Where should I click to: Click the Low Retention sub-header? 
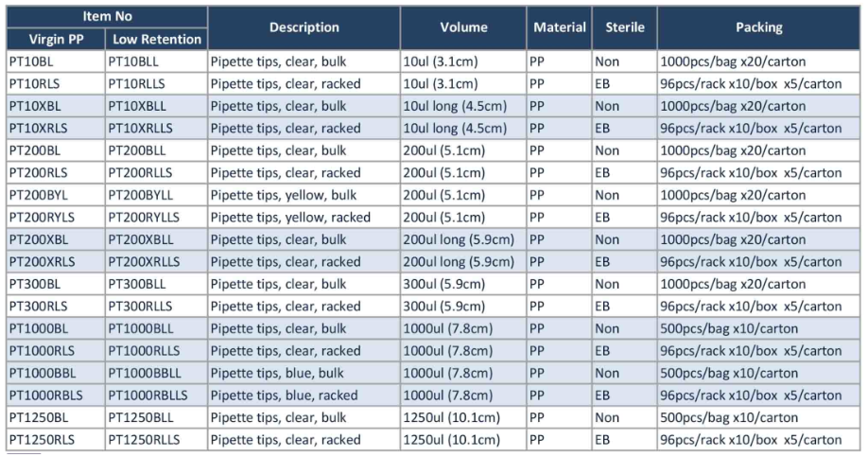(x=156, y=40)
